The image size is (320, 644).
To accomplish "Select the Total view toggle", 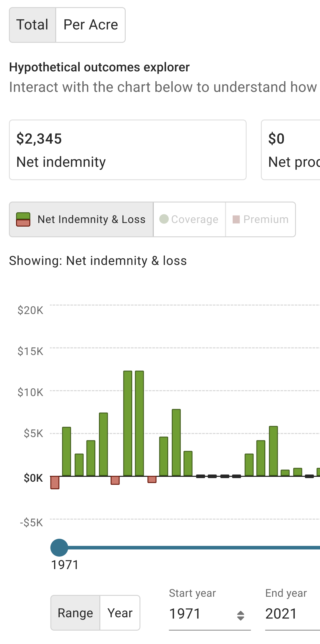I will coord(32,25).
